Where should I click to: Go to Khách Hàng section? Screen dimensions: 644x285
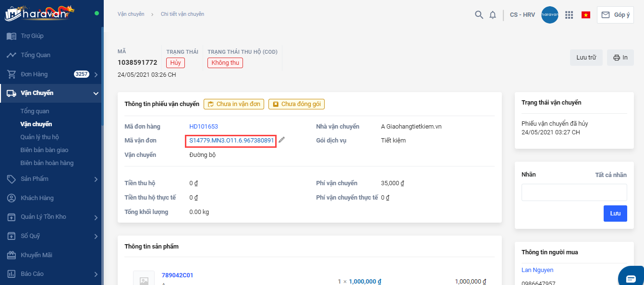pos(37,198)
